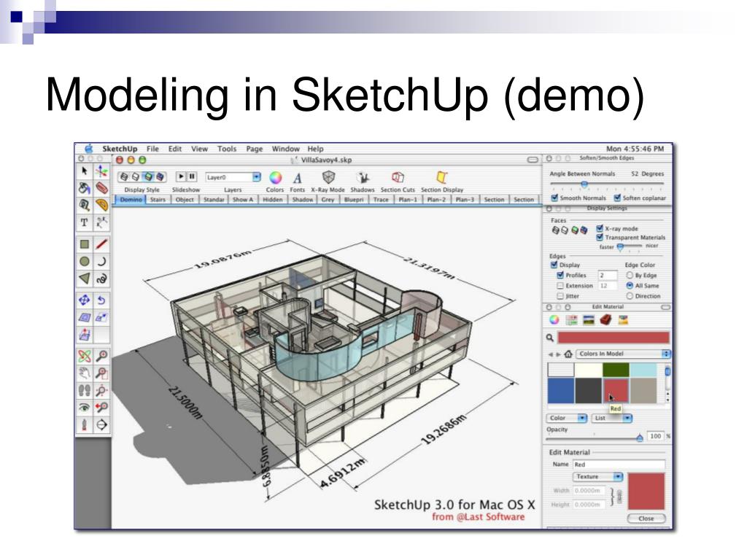Select the Text tool
The width and height of the screenshot is (747, 560).
pyautogui.click(x=85, y=222)
